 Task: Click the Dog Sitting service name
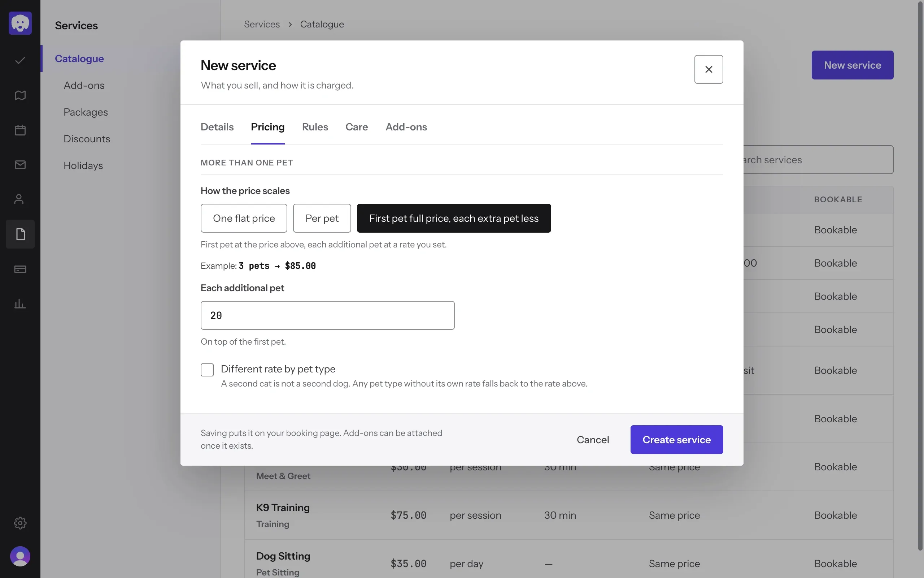283,556
